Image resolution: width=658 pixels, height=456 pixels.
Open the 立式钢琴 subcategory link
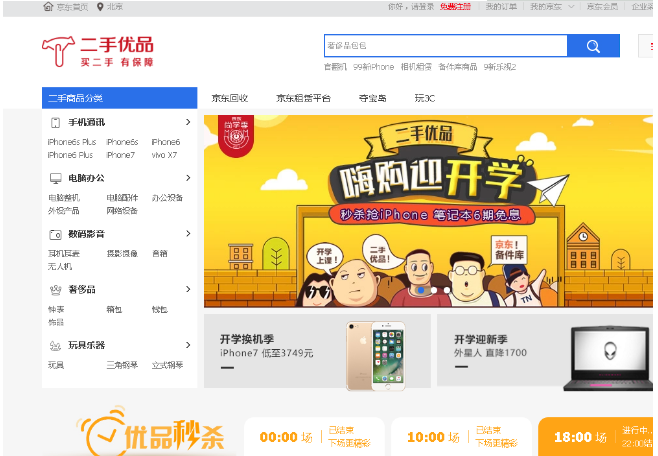click(167, 365)
